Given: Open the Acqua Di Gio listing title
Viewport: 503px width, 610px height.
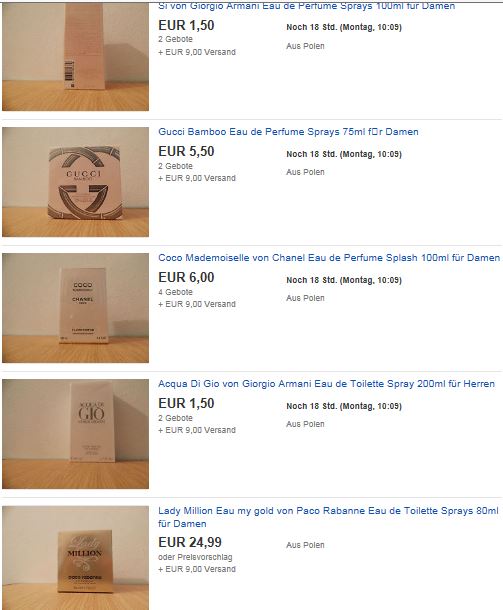Looking at the screenshot, I should pyautogui.click(x=326, y=384).
